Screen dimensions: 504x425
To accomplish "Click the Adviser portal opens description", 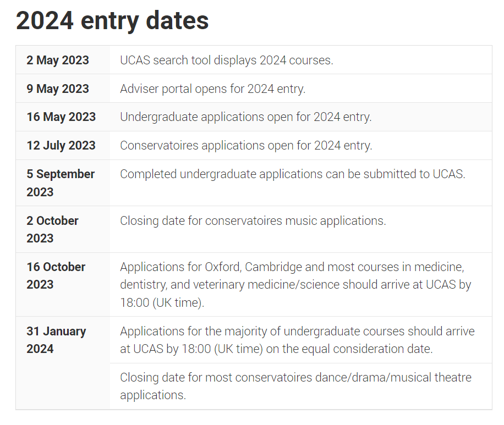I will (x=212, y=89).
